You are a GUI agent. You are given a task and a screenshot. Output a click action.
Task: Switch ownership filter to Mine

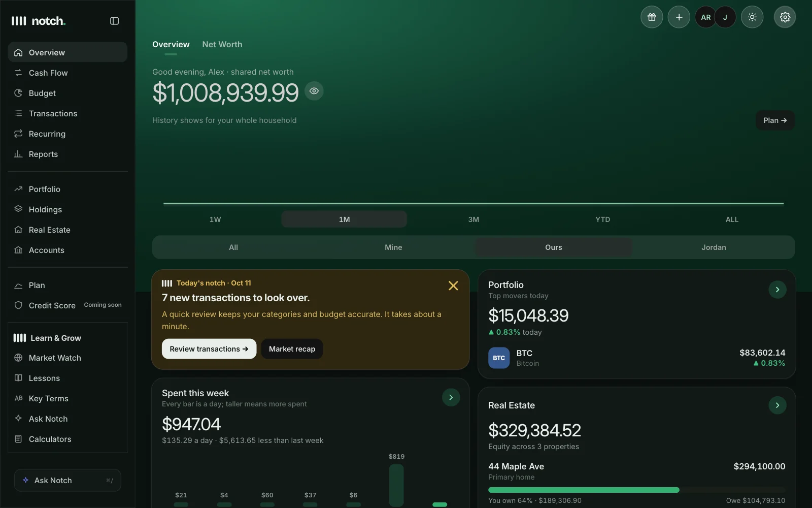pos(393,247)
